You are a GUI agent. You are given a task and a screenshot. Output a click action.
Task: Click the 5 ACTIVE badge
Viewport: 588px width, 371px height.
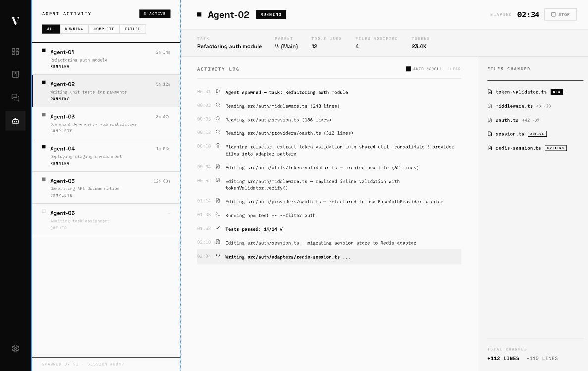point(155,14)
